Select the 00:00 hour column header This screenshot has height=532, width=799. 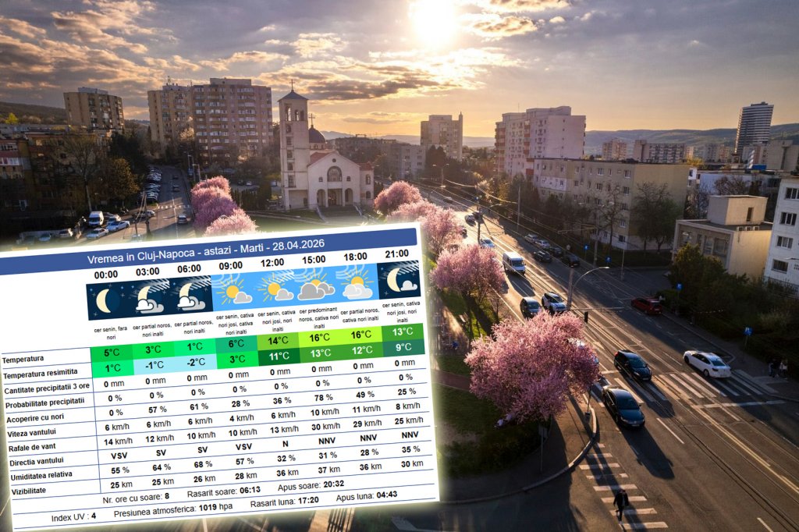(105, 274)
